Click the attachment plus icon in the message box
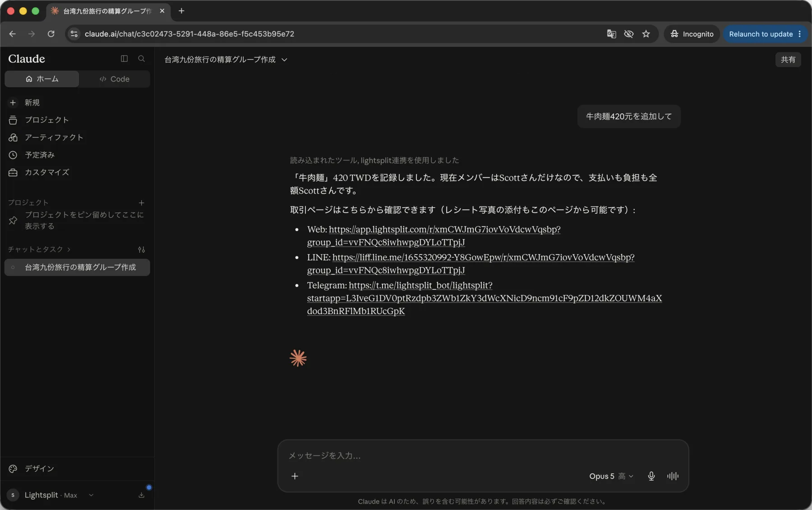The image size is (812, 510). click(x=295, y=476)
